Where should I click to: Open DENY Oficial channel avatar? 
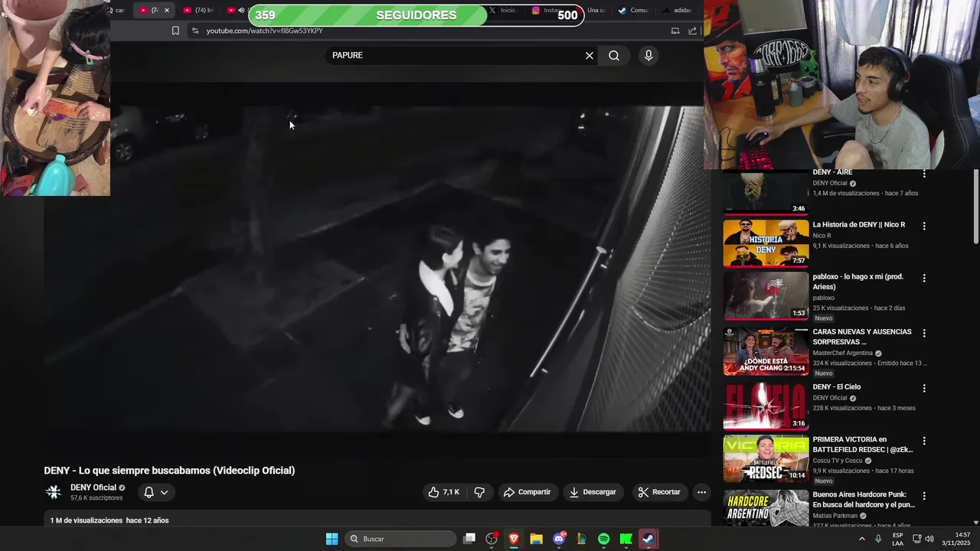[54, 492]
